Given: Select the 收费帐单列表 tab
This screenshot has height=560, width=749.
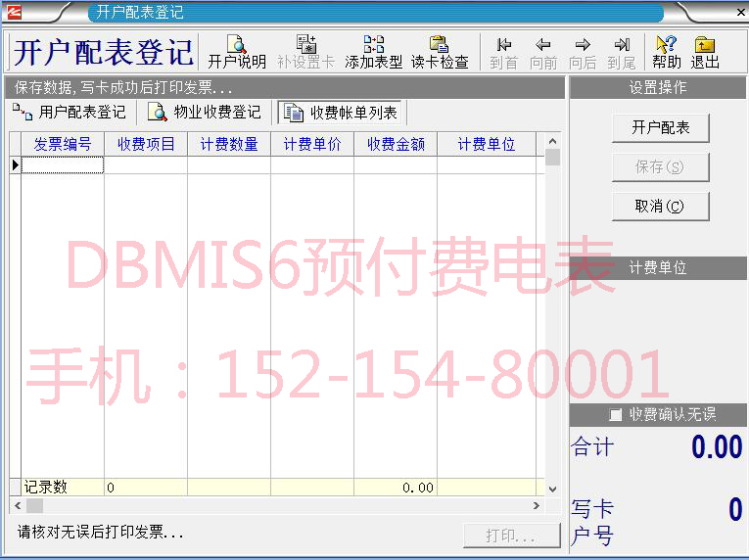Looking at the screenshot, I should click(x=341, y=113).
